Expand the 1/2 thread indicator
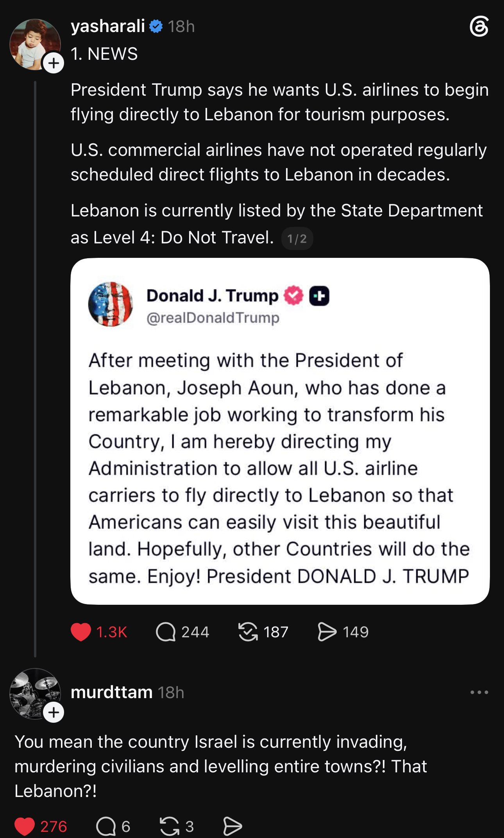Viewport: 504px width, 838px height. point(297,238)
